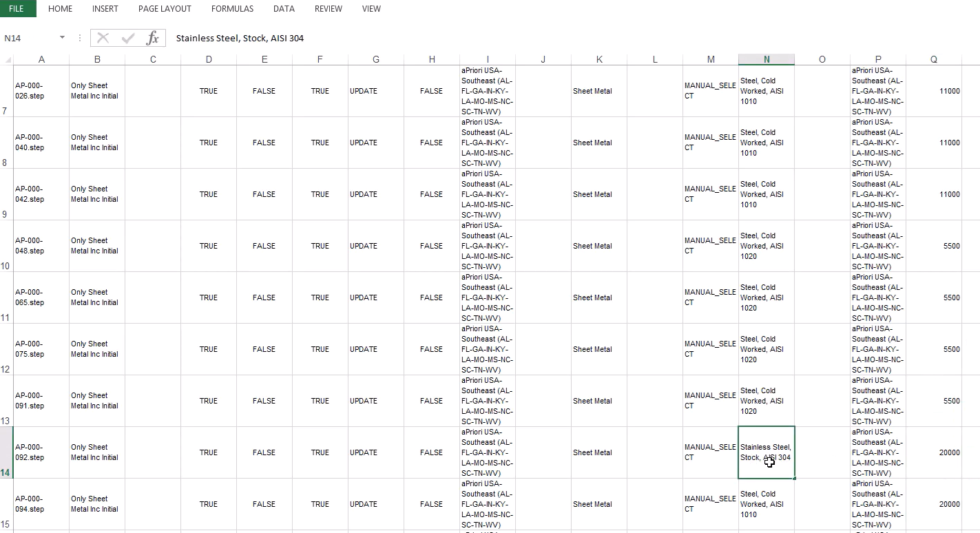Screen dimensions: 980x533
Task: Click the formula bar Cancel X icon
Action: click(103, 38)
